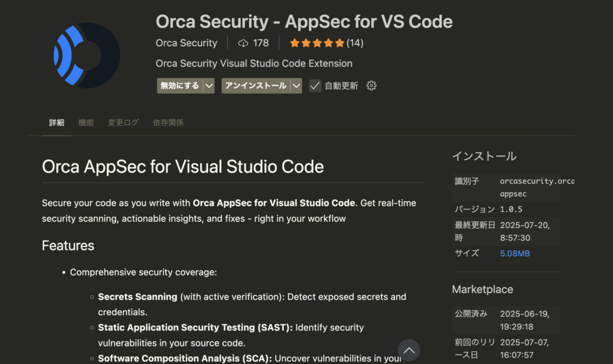Click the Orca AppSec for Visual Studio Code heading

(183, 167)
